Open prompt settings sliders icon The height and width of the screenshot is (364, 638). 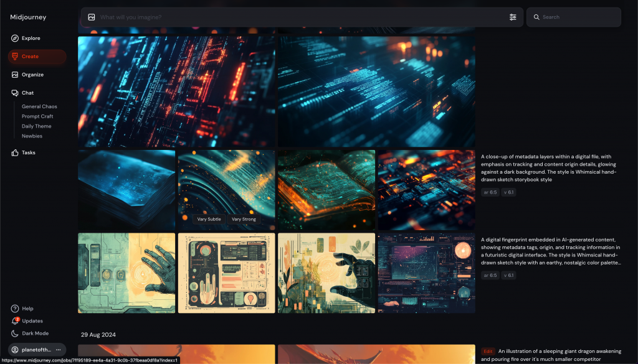point(513,17)
